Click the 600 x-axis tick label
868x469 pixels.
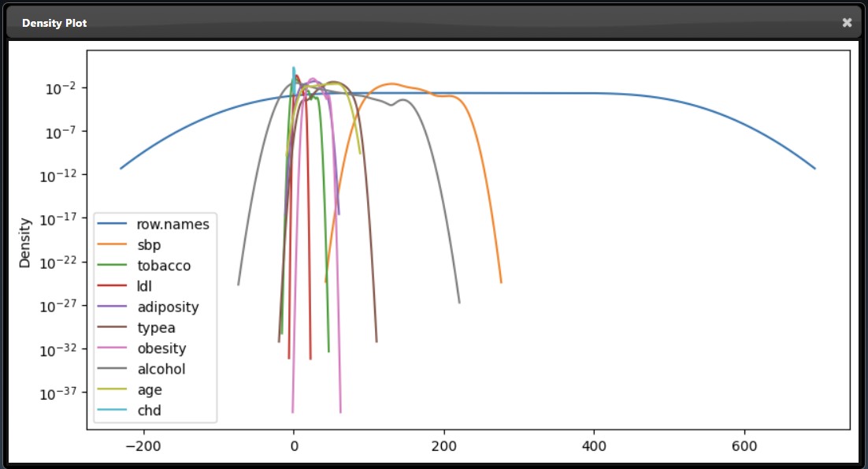click(744, 446)
